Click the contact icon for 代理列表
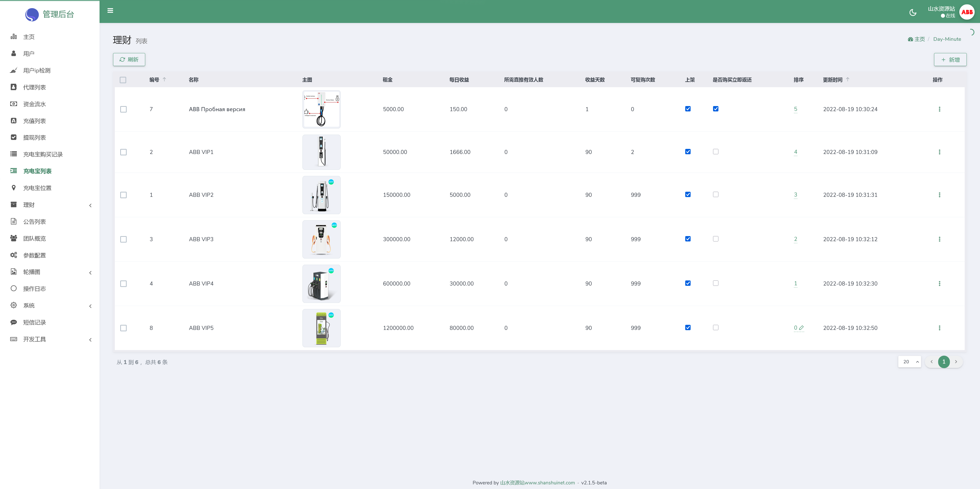 coord(14,87)
